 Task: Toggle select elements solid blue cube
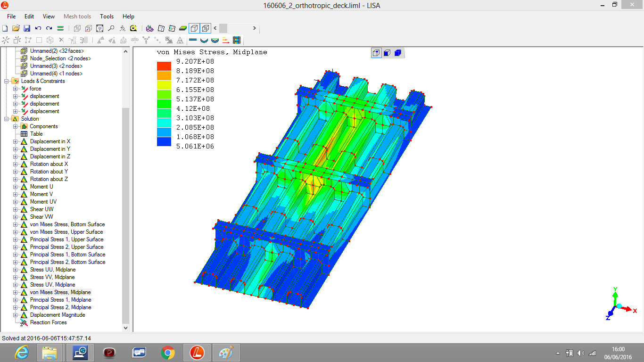(398, 53)
